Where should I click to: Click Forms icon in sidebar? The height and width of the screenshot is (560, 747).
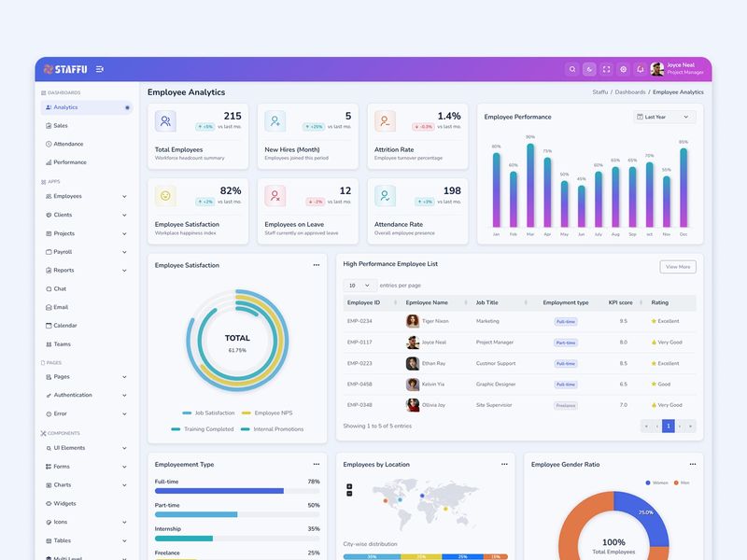(x=49, y=467)
